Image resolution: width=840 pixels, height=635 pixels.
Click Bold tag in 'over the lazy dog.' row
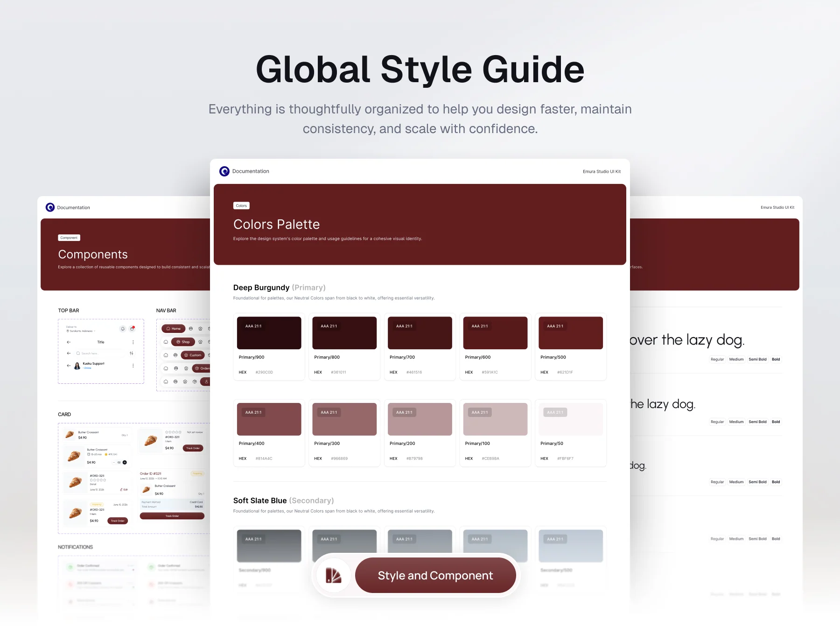pos(776,360)
